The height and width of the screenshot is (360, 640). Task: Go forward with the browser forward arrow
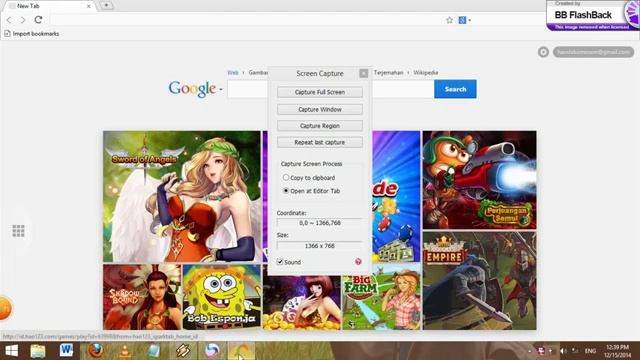point(23,20)
